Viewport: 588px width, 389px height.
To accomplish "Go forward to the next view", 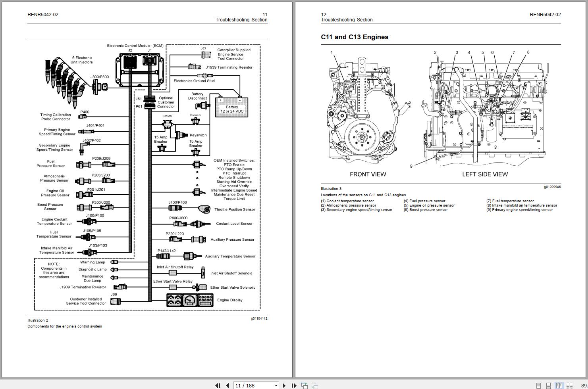I will pyautogui.click(x=314, y=385).
